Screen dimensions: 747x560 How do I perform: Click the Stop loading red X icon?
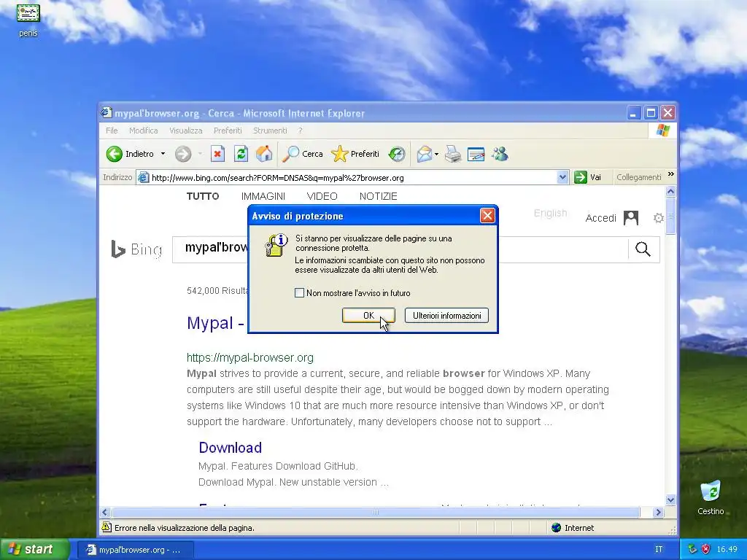pyautogui.click(x=217, y=154)
